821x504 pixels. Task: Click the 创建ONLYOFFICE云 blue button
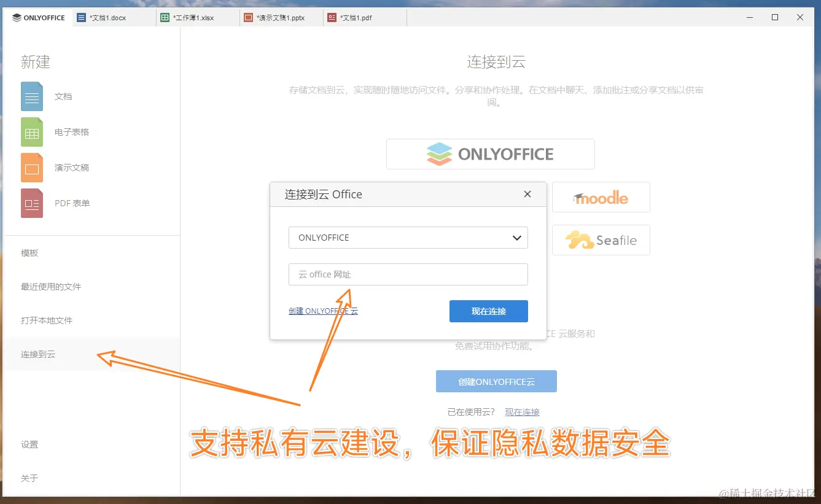click(496, 381)
